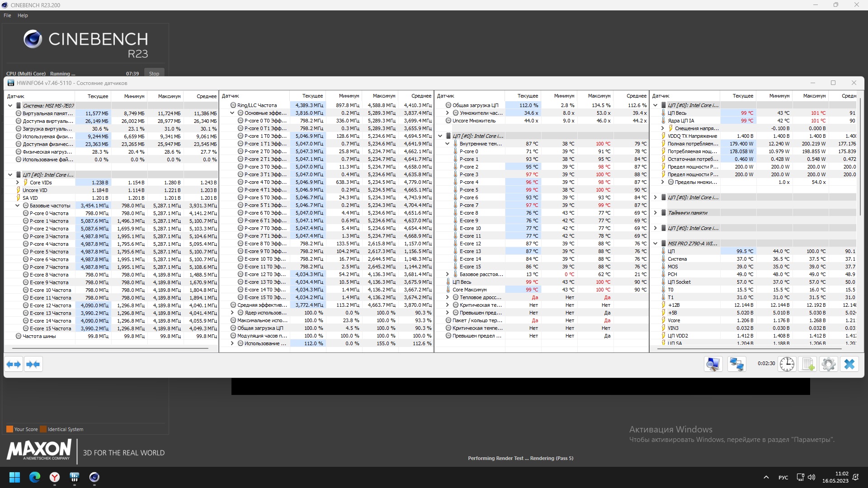Screen dimensions: 868x488
Task: Start logging with the sheet plus icon
Action: coord(808,364)
